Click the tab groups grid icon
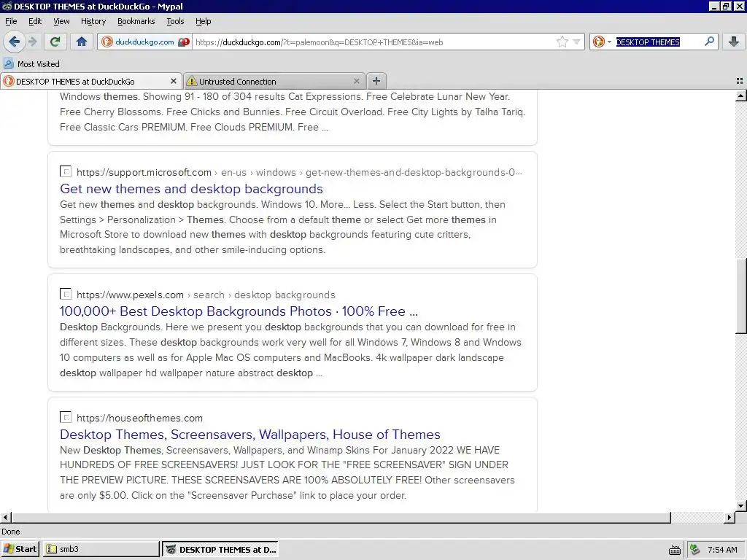 click(740, 82)
